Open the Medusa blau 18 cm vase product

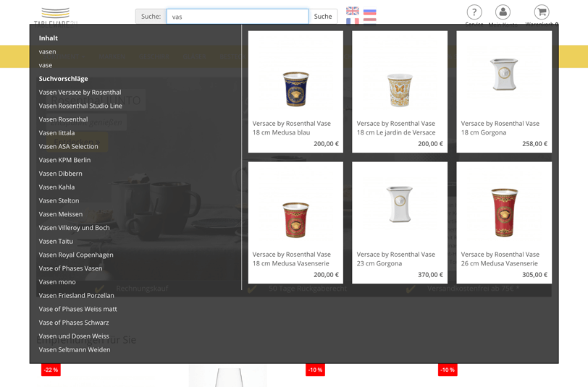[295, 92]
